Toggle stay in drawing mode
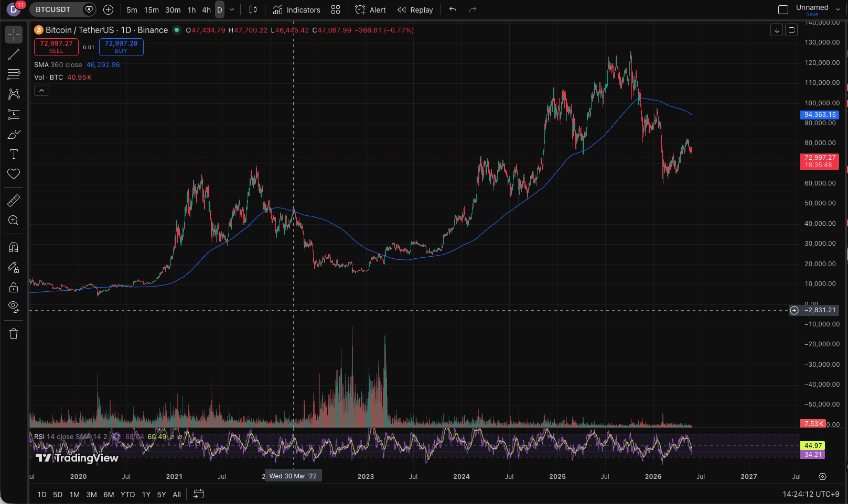The height and width of the screenshot is (504, 848). (x=14, y=267)
